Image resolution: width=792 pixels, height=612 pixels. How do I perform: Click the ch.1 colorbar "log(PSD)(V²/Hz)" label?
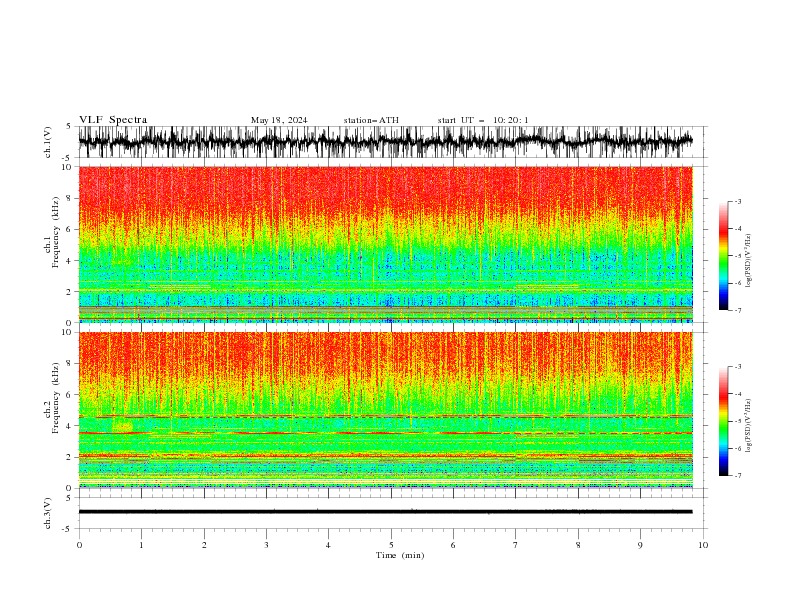[748, 261]
